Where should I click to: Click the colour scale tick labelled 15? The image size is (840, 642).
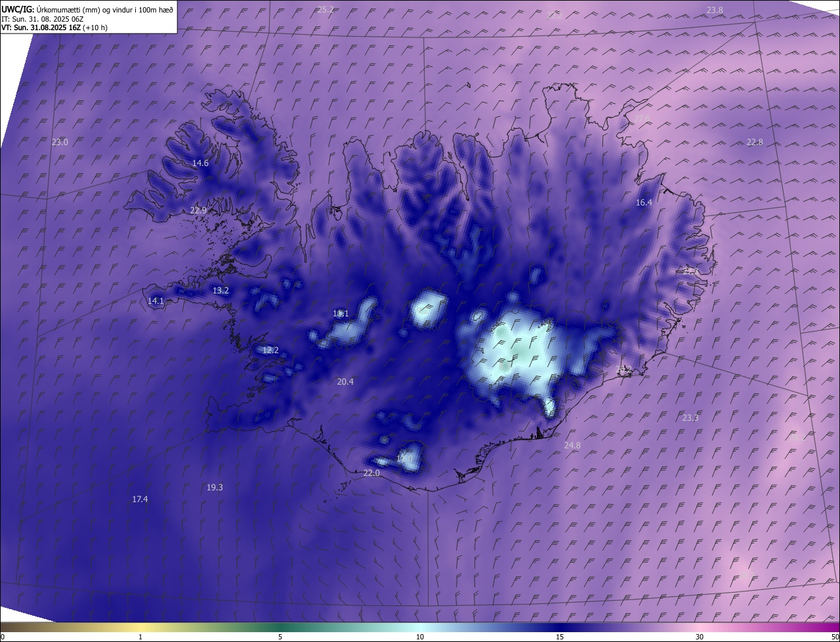click(x=560, y=637)
